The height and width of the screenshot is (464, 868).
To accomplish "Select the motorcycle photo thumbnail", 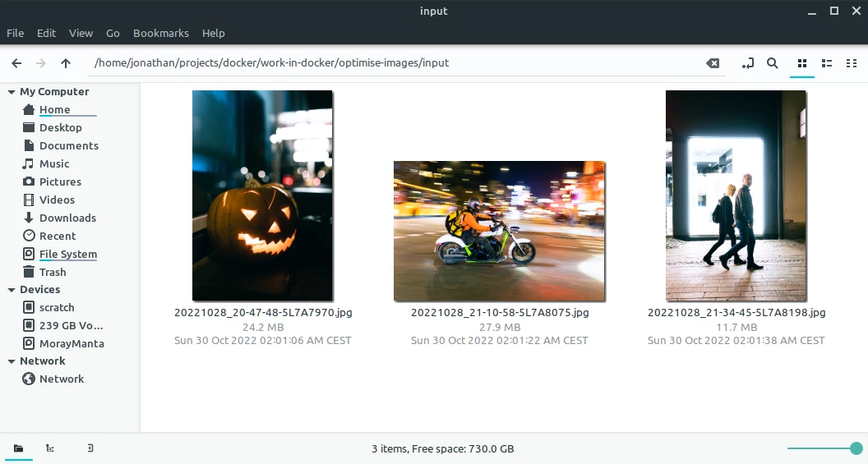I will coord(499,231).
